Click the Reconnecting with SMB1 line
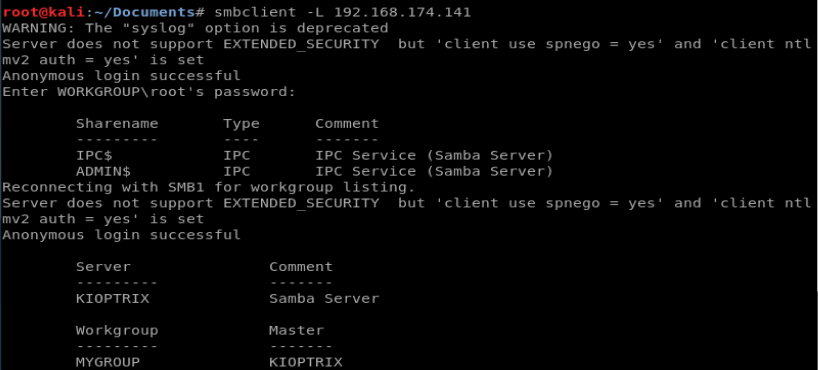This screenshot has height=370, width=818. 209,187
